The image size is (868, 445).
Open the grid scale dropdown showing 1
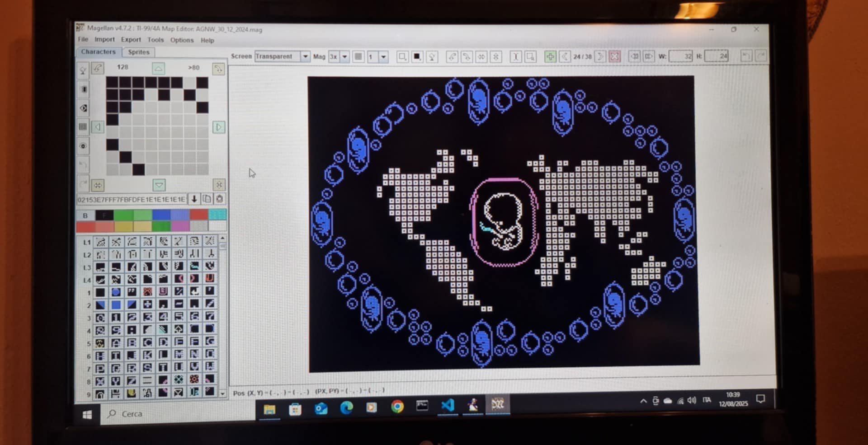(383, 56)
